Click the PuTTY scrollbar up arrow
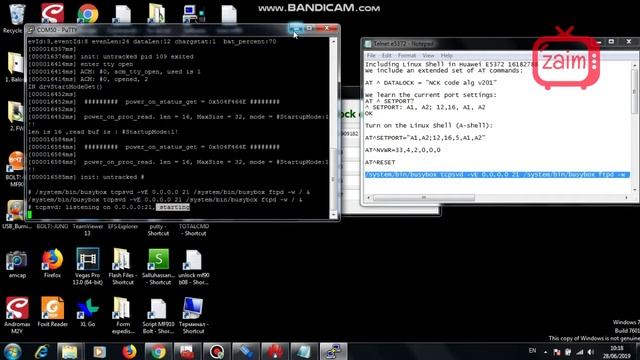The height and width of the screenshot is (360, 640). pyautogui.click(x=333, y=41)
